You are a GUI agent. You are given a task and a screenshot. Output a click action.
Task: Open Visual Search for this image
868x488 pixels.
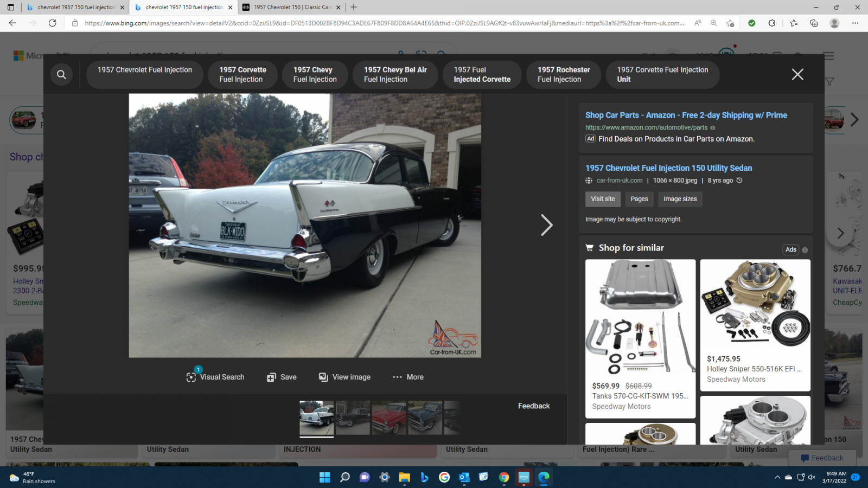(215, 377)
